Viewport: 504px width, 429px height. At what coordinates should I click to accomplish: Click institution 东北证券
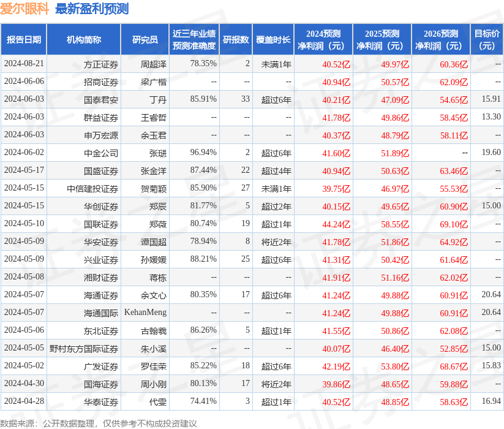(x=101, y=331)
